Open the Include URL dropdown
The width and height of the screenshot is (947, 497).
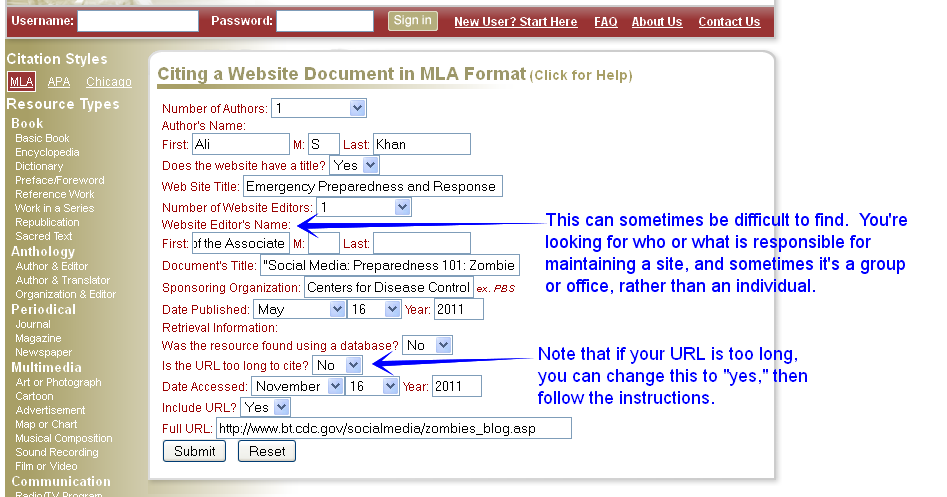point(265,408)
